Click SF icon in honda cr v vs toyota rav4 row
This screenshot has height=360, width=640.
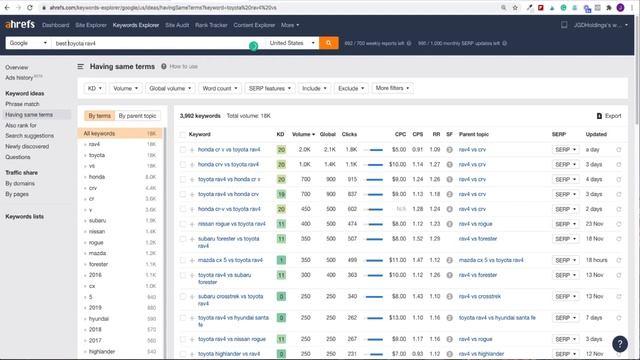point(449,150)
